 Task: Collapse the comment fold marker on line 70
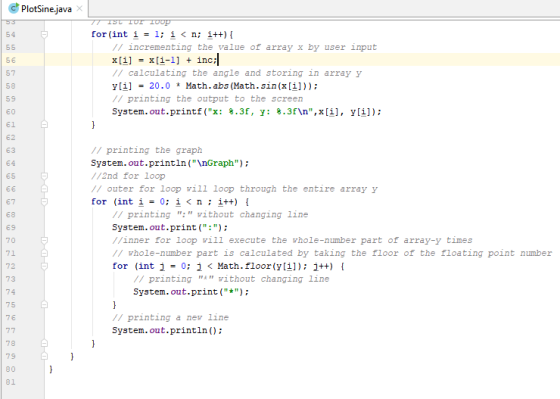(44, 240)
